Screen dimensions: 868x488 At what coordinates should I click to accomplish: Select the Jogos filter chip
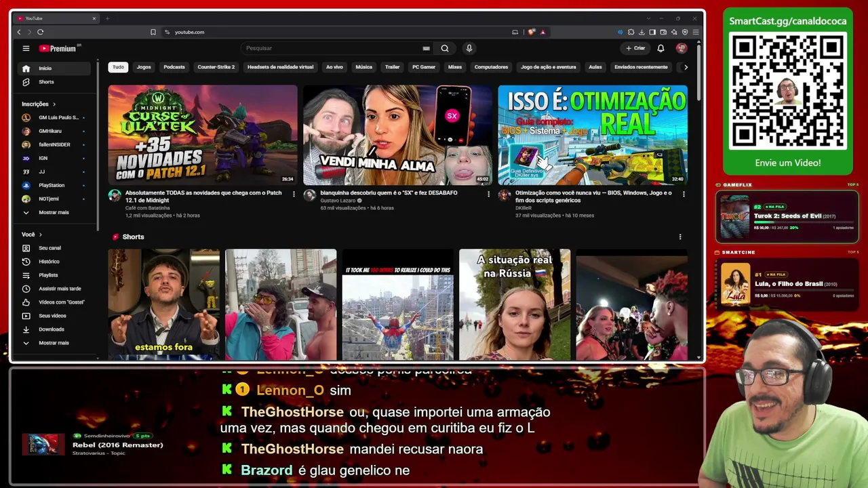144,67
